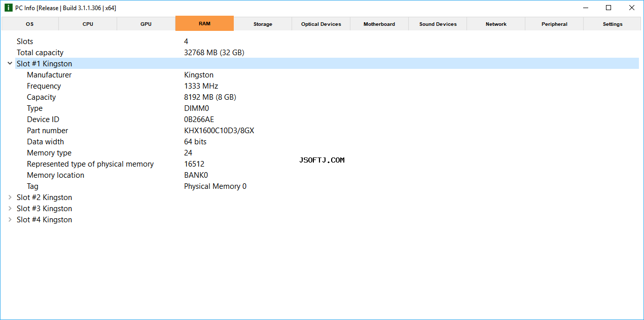Collapse the Slot #1 Kingston node
Image resolution: width=644 pixels, height=320 pixels.
coord(10,63)
